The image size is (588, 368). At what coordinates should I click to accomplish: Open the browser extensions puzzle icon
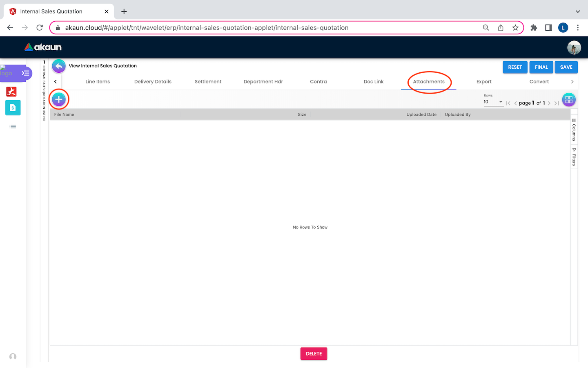pyautogui.click(x=534, y=28)
